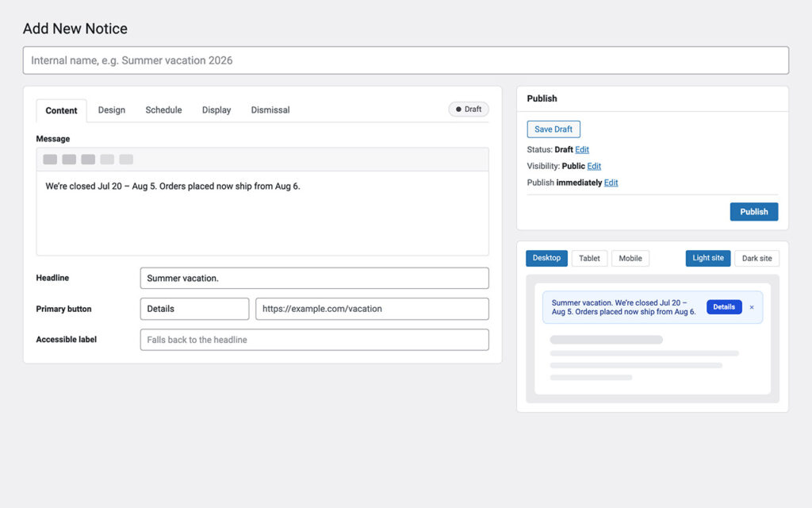Open the Dismissal tab
The width and height of the screenshot is (812, 508).
pos(270,110)
